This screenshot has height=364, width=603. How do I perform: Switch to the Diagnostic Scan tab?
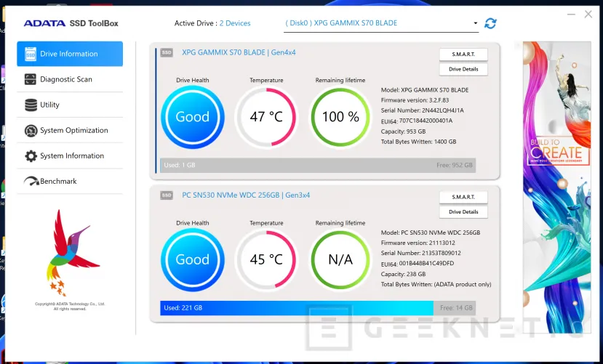70,79
